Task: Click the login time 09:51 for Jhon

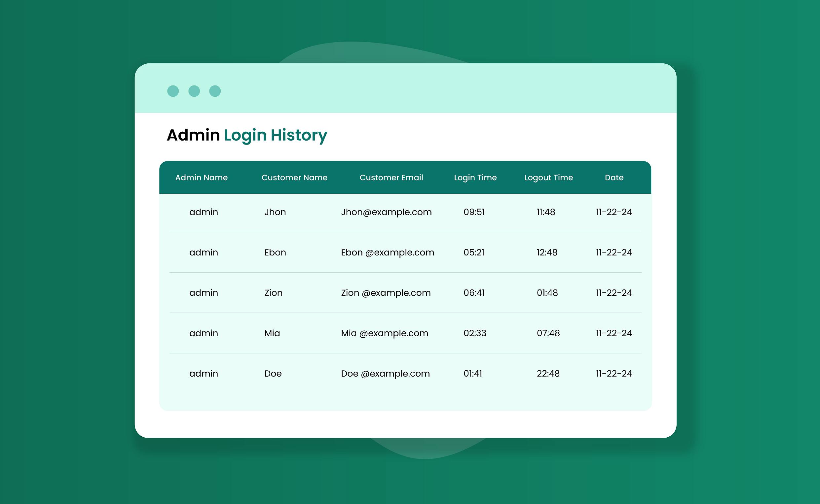Action: [474, 212]
